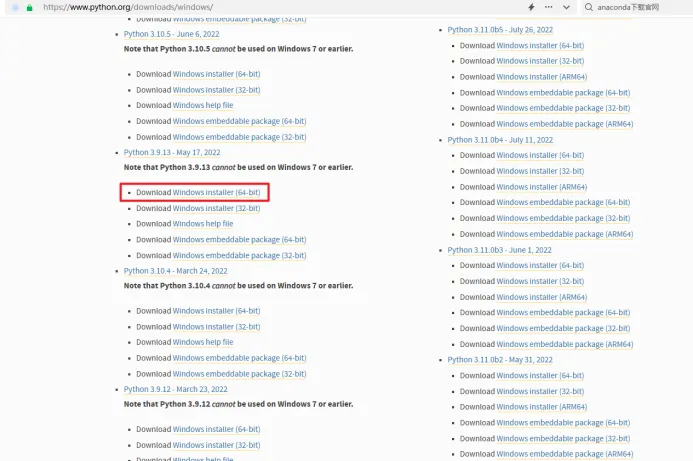
Task: Download Python 3.9.13 Windows installer (32-bit)
Action: (x=216, y=208)
